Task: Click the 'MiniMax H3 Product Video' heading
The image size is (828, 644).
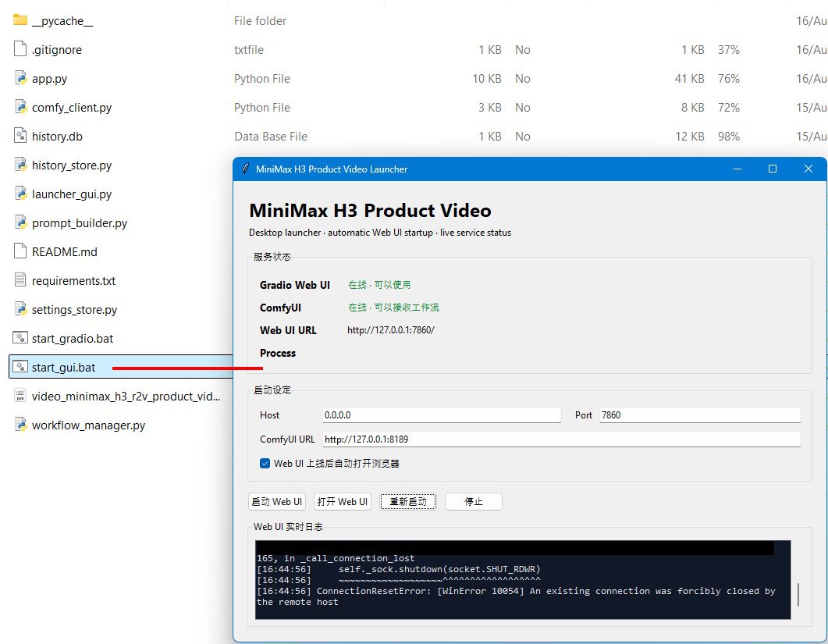Action: (370, 210)
